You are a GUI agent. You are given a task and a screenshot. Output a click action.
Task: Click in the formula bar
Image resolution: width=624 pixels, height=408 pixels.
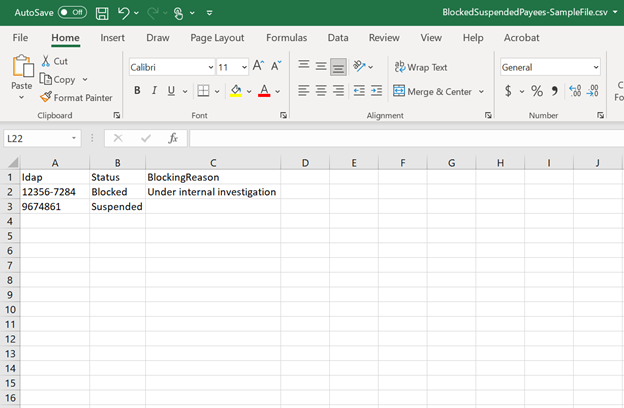(x=406, y=139)
